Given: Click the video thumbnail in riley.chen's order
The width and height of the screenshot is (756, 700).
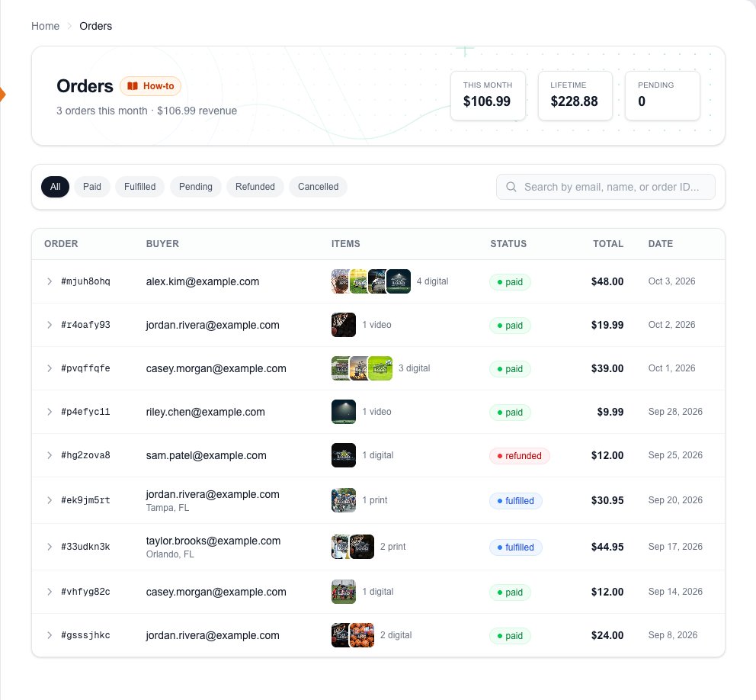Looking at the screenshot, I should tap(343, 412).
